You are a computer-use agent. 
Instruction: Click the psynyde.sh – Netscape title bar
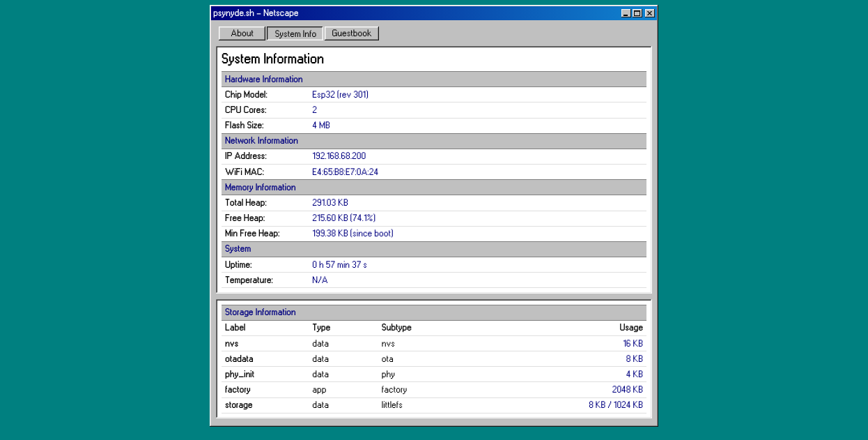[418, 13]
